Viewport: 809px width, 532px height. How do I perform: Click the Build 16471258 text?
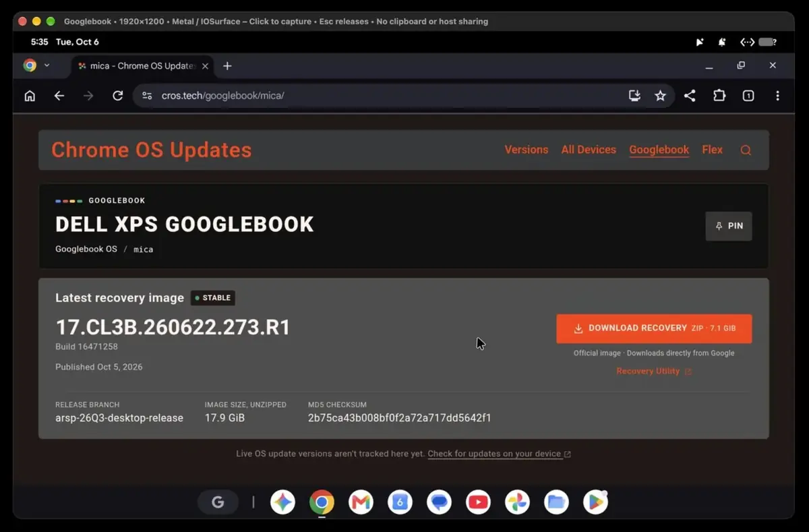87,347
